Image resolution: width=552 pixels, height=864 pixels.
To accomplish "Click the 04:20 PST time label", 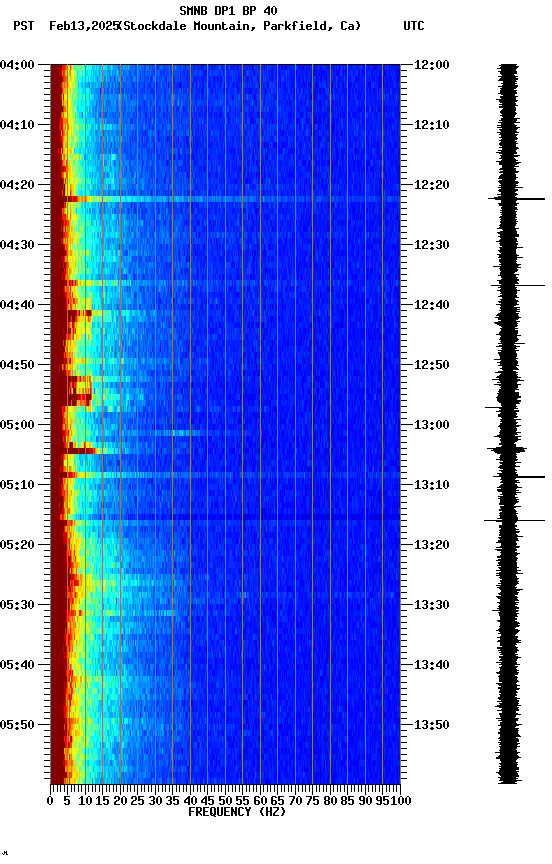I will pos(17,185).
